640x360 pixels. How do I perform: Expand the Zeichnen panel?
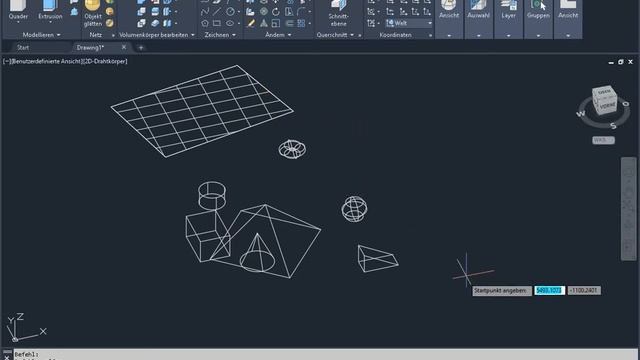tap(220, 35)
